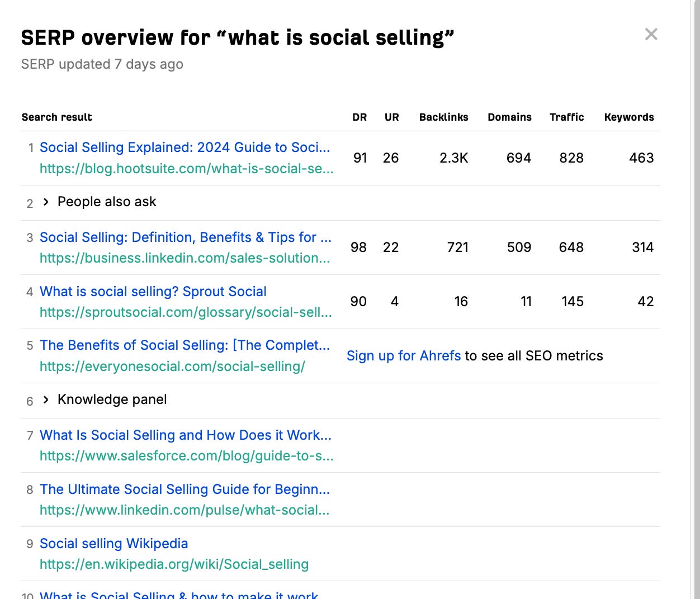Screen dimensions: 700x599
Task: Click the 721 backlinks value
Action: (x=458, y=248)
